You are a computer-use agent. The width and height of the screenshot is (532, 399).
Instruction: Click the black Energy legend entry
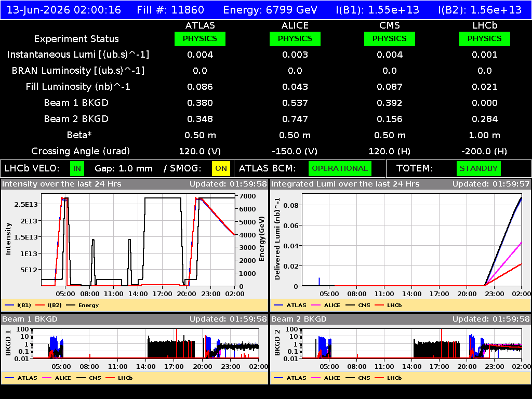(x=83, y=305)
